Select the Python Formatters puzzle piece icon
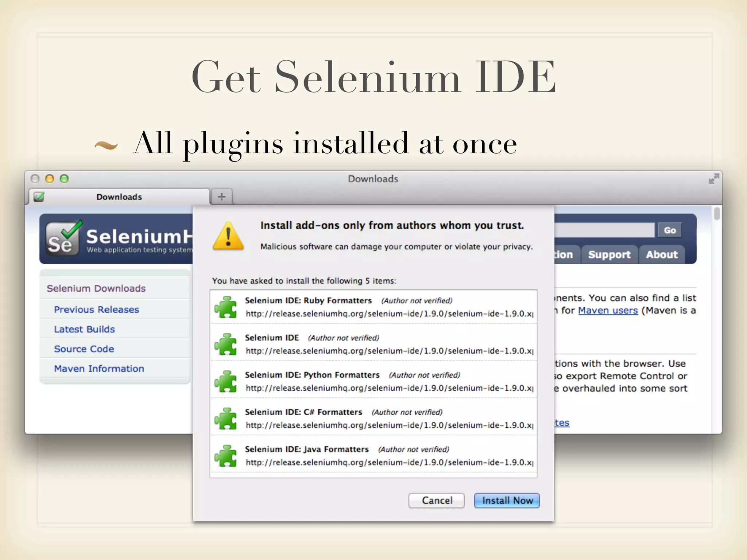The width and height of the screenshot is (747, 560). click(x=226, y=381)
